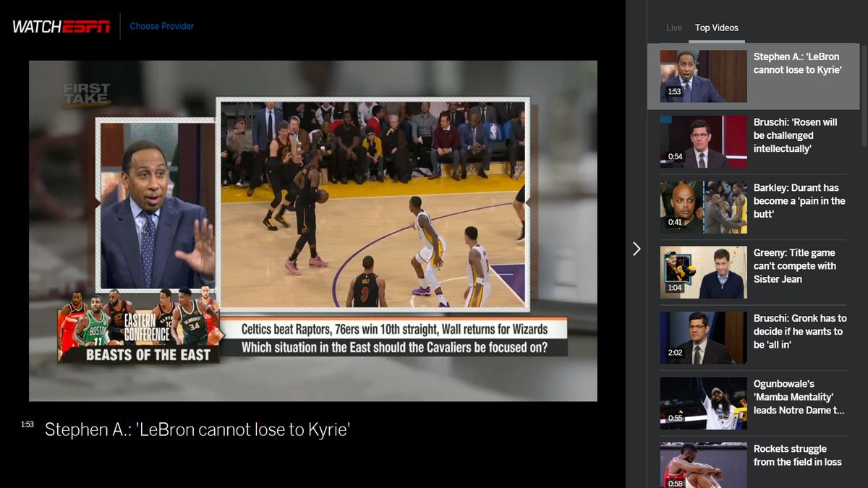Click the main First Take video player
Screen dimensions: 868x488
click(313, 231)
